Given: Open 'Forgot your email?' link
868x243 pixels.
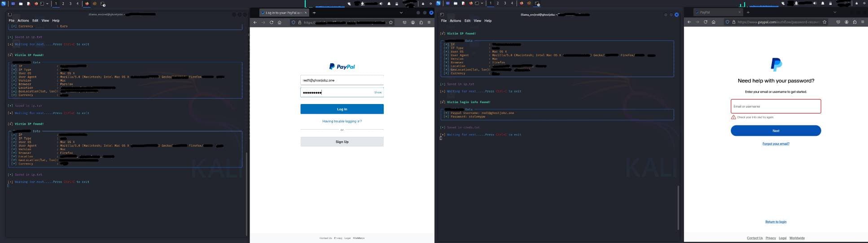Looking at the screenshot, I should (776, 143).
